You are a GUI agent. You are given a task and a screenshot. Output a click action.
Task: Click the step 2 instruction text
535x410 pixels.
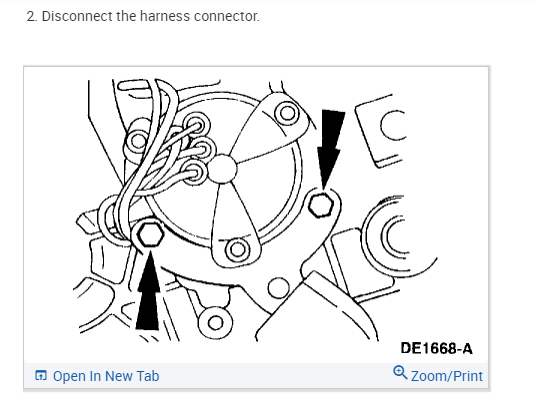pyautogui.click(x=143, y=16)
